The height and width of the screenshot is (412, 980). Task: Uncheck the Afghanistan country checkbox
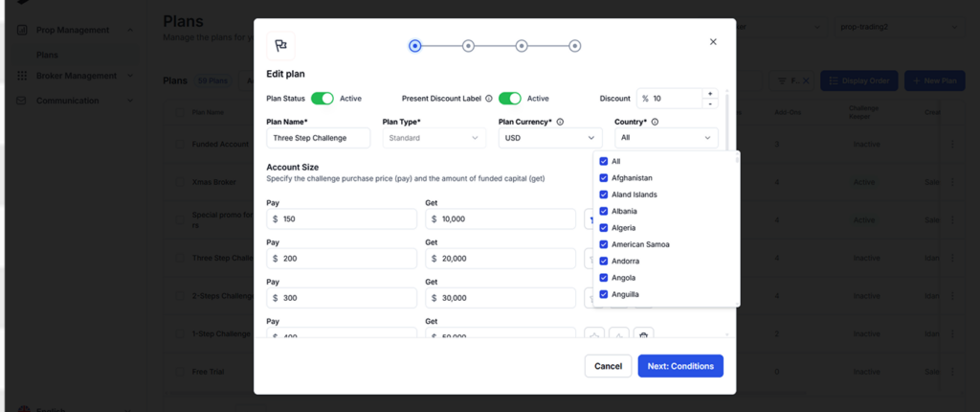pyautogui.click(x=603, y=178)
